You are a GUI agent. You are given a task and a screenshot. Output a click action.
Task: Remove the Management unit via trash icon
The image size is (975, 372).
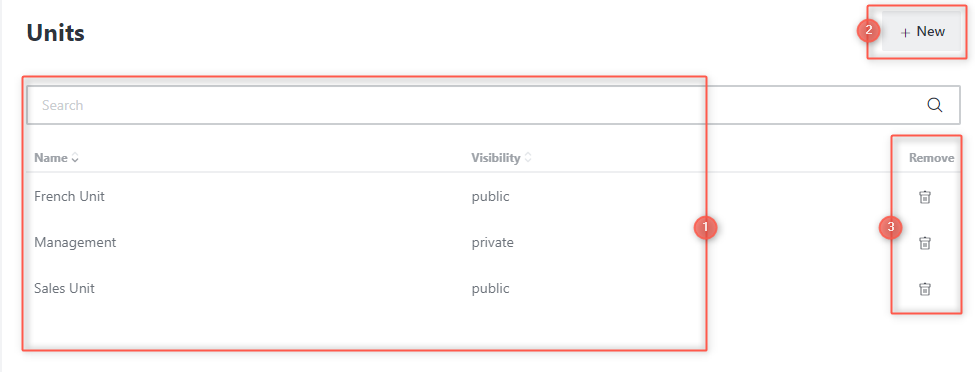(925, 243)
